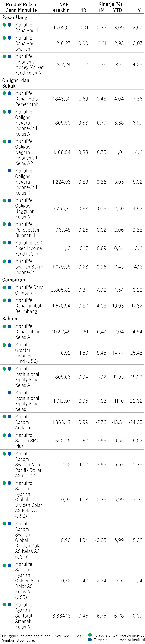Viewport: 145px width, 644px height.
Task: Click green dot beside Manulife Saham Andalan
Action: 4,416
